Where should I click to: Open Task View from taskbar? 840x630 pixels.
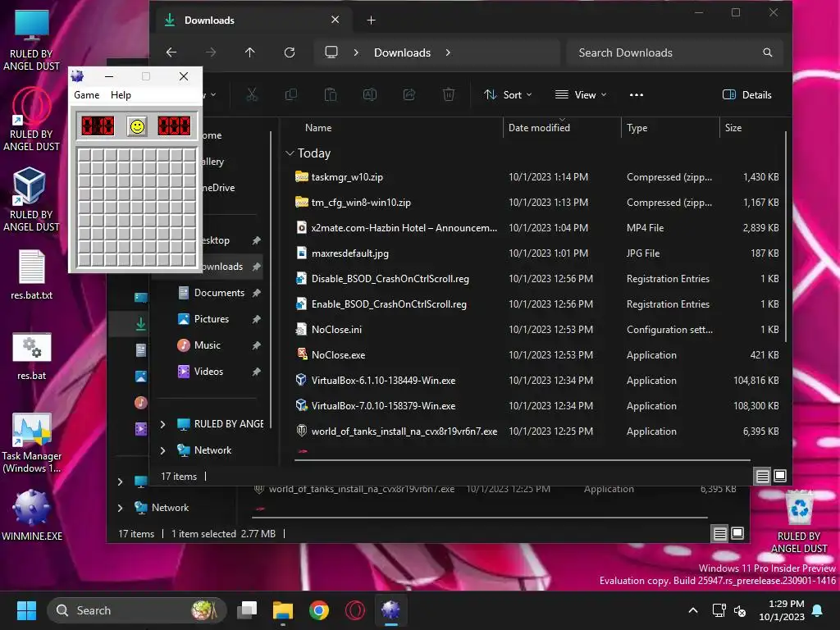[x=247, y=610]
